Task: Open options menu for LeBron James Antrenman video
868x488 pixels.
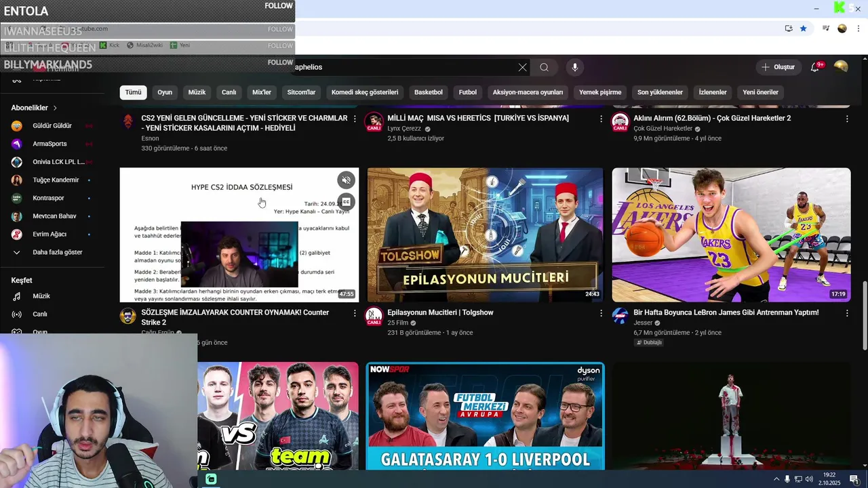Action: 846,313
